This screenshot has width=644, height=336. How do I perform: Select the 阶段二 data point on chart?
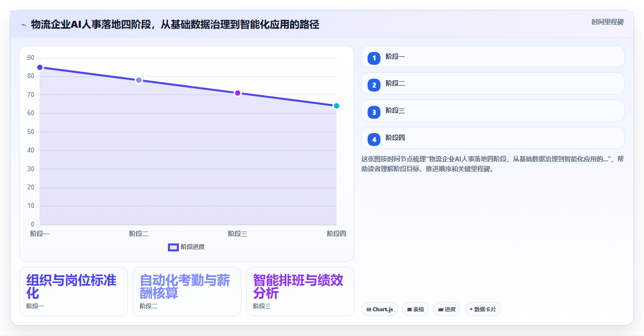coord(139,80)
